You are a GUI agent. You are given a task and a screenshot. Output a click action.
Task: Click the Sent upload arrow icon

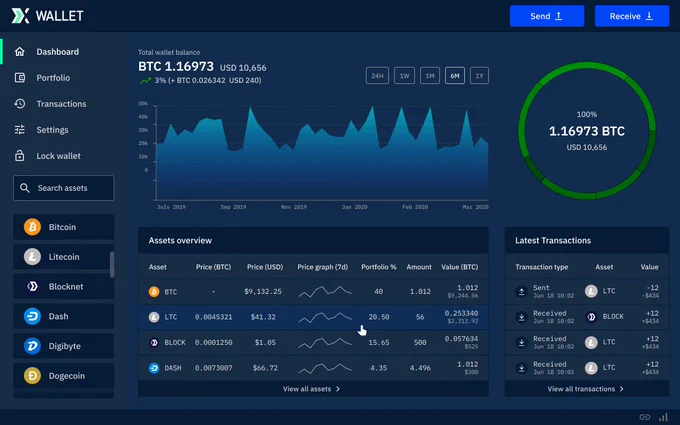(x=522, y=291)
